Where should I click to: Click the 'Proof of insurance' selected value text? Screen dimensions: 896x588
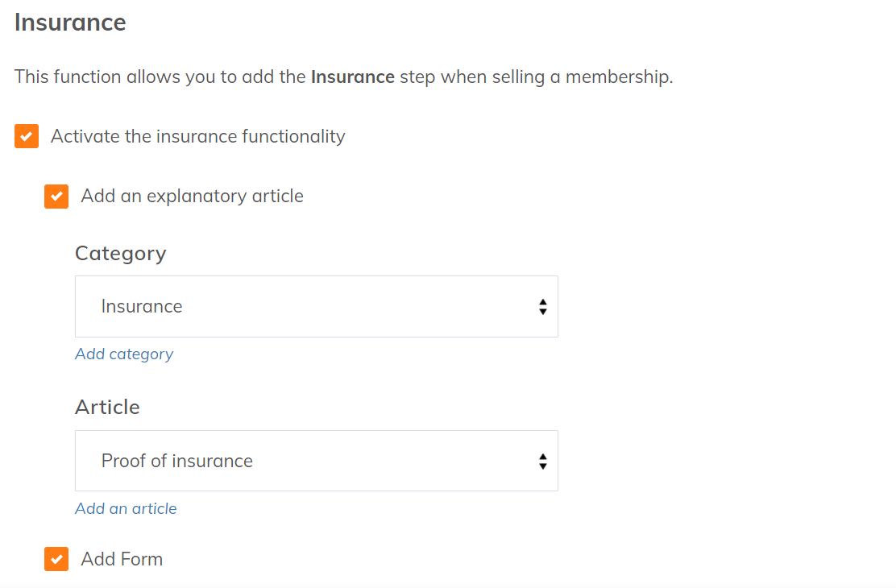pyautogui.click(x=177, y=461)
